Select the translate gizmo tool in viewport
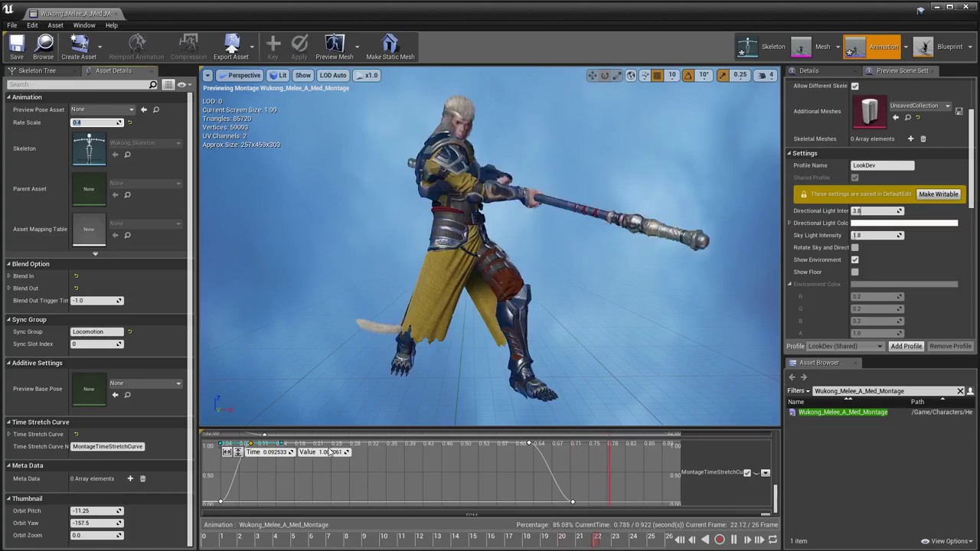 pyautogui.click(x=592, y=75)
